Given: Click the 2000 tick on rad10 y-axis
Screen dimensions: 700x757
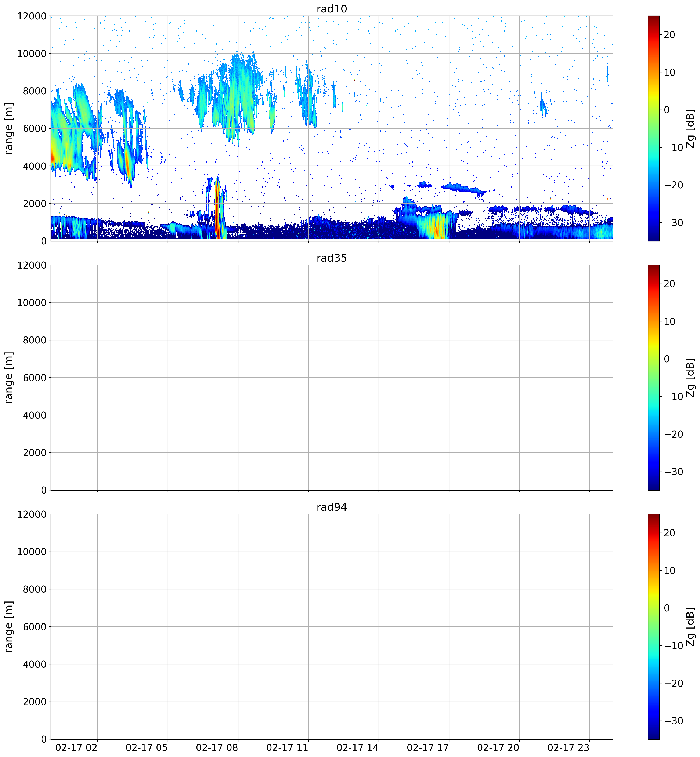Looking at the screenshot, I should (35, 203).
